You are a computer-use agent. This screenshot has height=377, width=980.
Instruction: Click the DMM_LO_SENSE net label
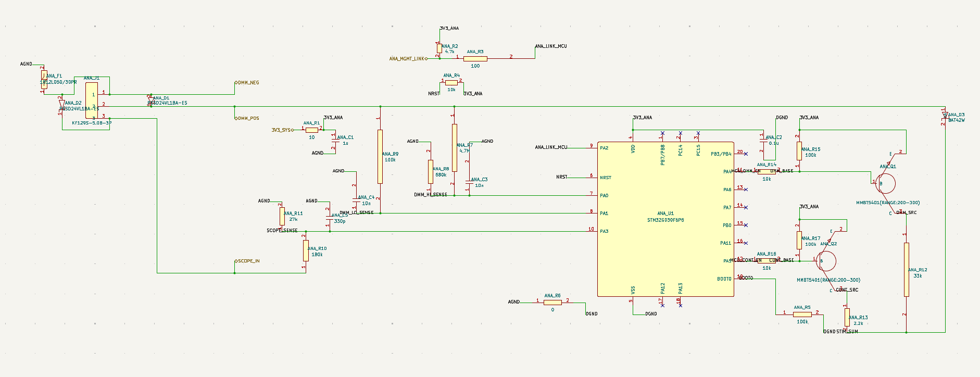pos(357,212)
